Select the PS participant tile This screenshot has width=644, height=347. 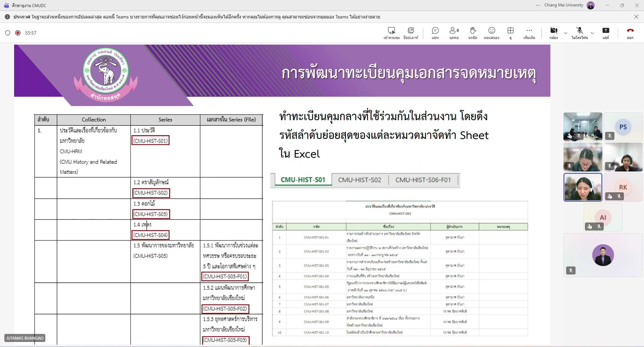623,127
